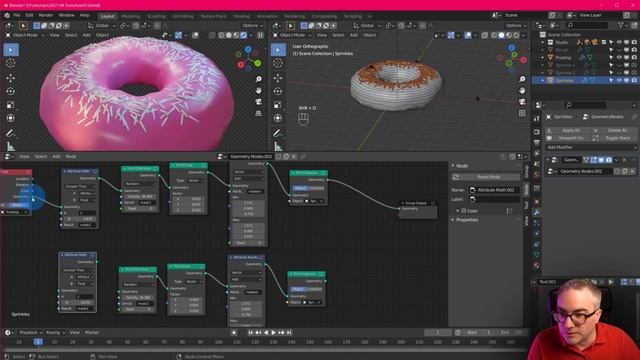This screenshot has height=360, width=640.
Task: Select Move tool in User Orthographic viewport
Action: pyautogui.click(x=278, y=78)
